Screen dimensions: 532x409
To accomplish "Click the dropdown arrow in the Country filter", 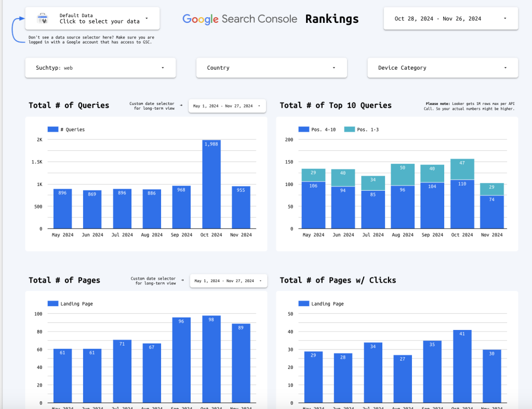I will (x=334, y=68).
